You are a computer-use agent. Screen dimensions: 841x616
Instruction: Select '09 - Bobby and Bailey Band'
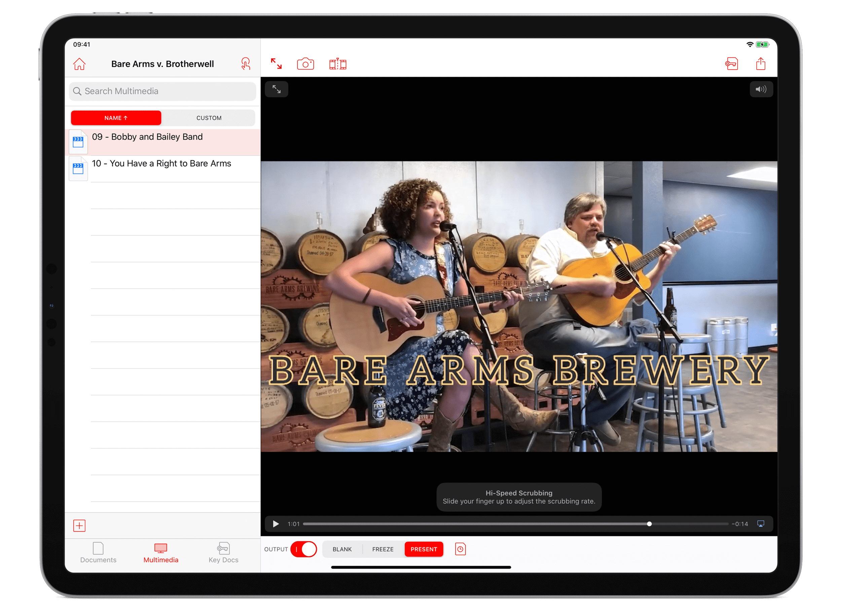pyautogui.click(x=162, y=142)
